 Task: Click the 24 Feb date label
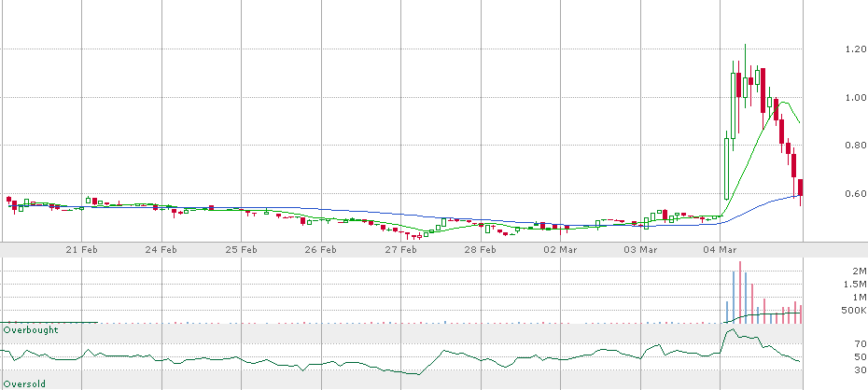click(x=161, y=249)
